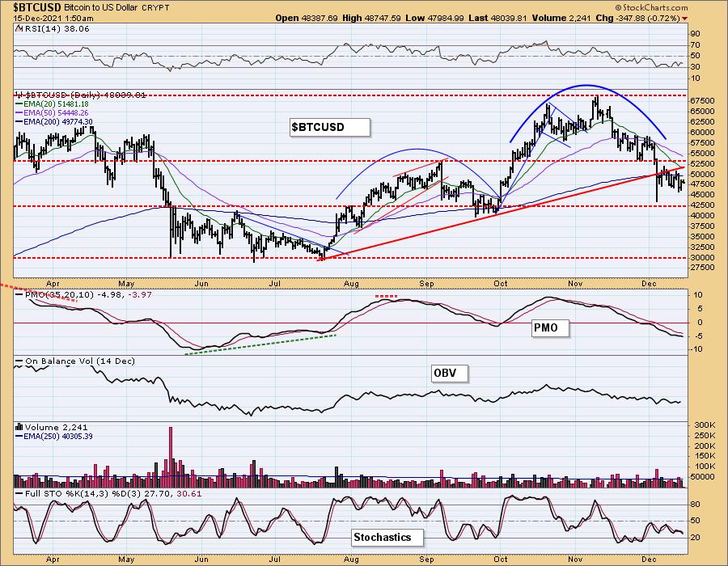Viewport: 728px width, 566px height.
Task: Click the EMA(20) 51481.18 legend entry
Action: (56, 104)
